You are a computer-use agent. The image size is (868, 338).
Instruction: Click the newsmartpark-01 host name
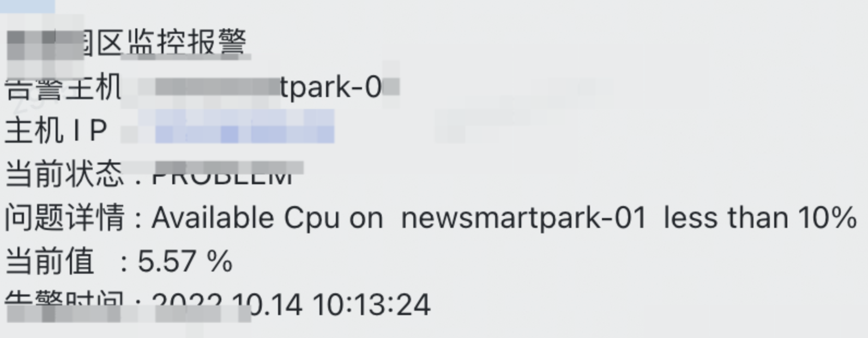pyautogui.click(x=523, y=218)
